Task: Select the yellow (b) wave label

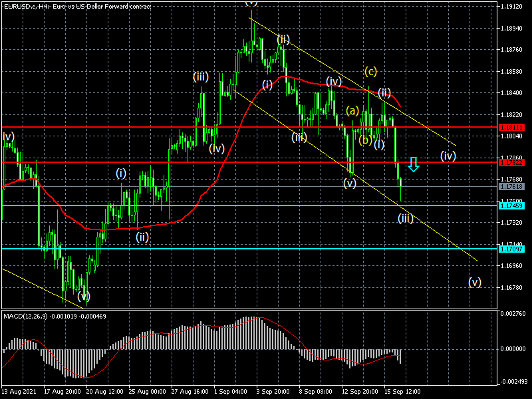Action: 365,140
